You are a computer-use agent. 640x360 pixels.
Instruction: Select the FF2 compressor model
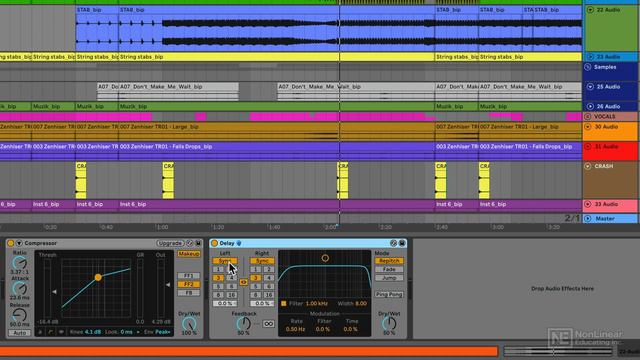189,284
